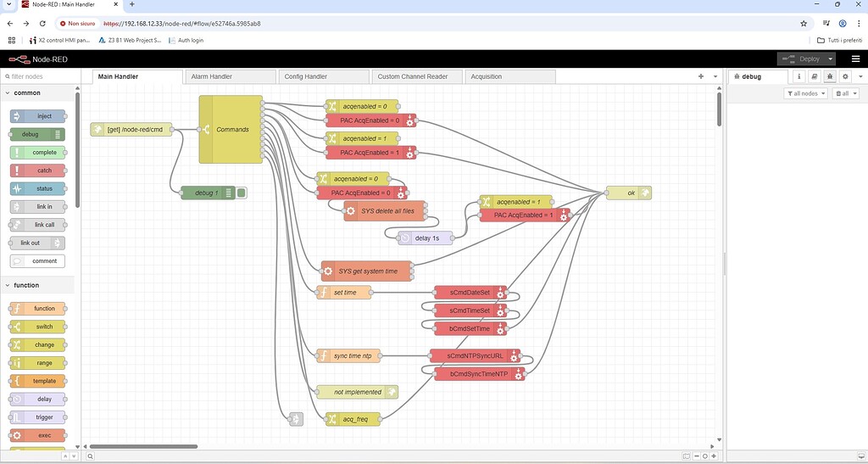
Task: Open the Deploy options dropdown arrow
Action: [x=831, y=59]
